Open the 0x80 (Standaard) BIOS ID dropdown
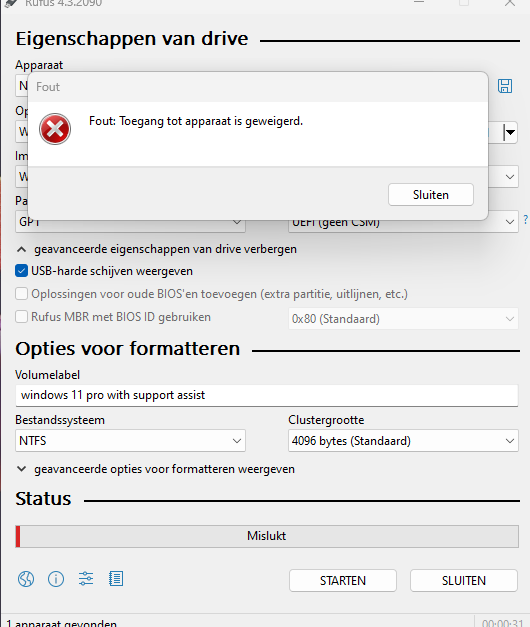 tap(403, 319)
